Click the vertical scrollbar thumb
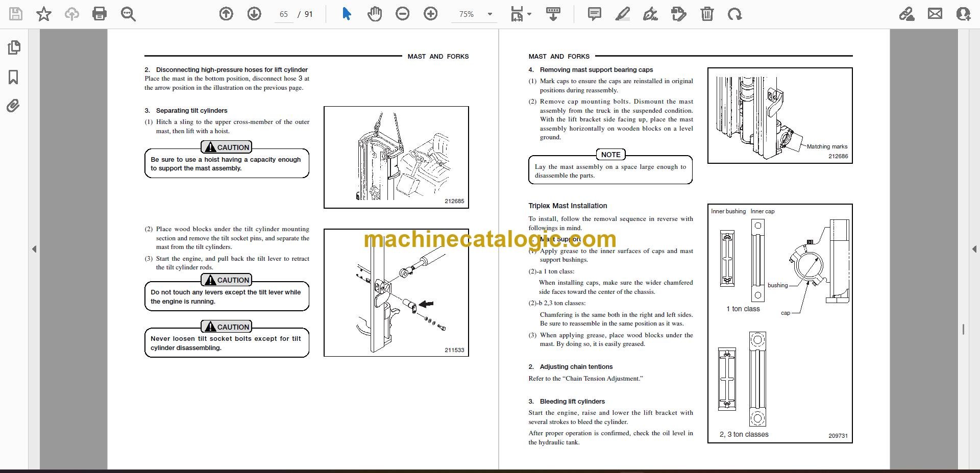This screenshot has width=980, height=473. [963, 330]
